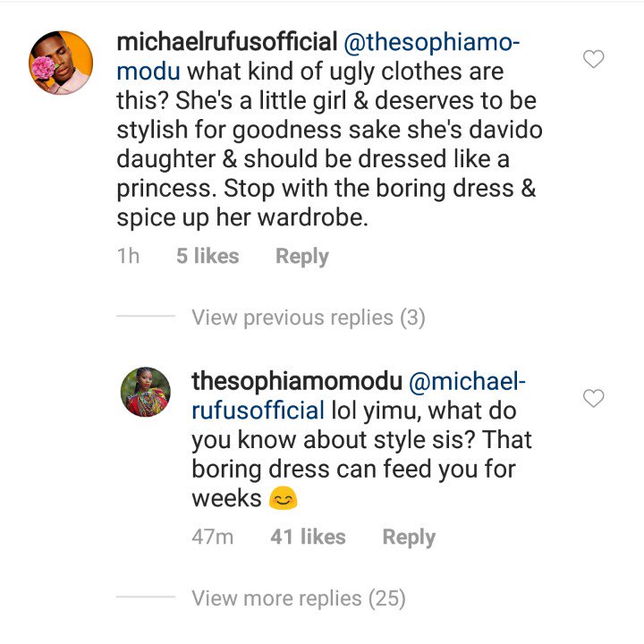The image size is (644, 644).
Task: Click the thesophiamomodu username on the reply
Action: point(295,382)
